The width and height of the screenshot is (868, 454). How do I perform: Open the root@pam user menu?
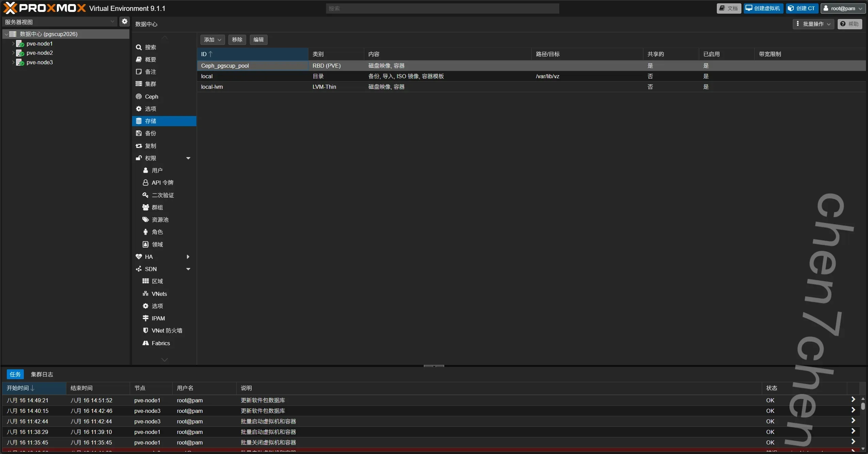pyautogui.click(x=843, y=9)
